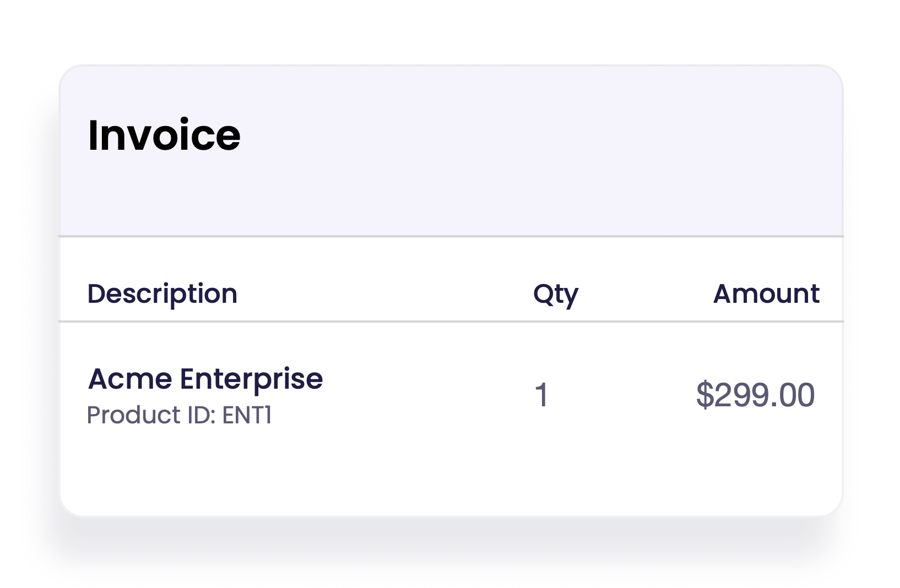Click the dollar sign in the amount

click(x=704, y=395)
